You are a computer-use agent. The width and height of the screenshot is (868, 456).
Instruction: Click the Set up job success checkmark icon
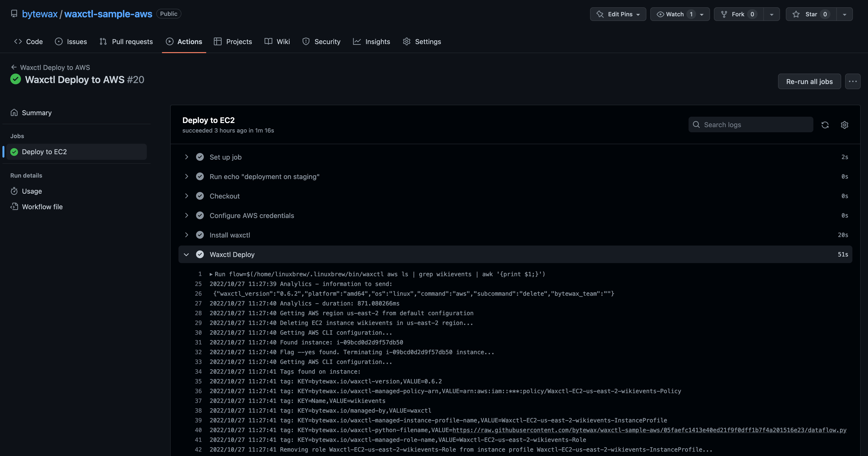point(200,157)
